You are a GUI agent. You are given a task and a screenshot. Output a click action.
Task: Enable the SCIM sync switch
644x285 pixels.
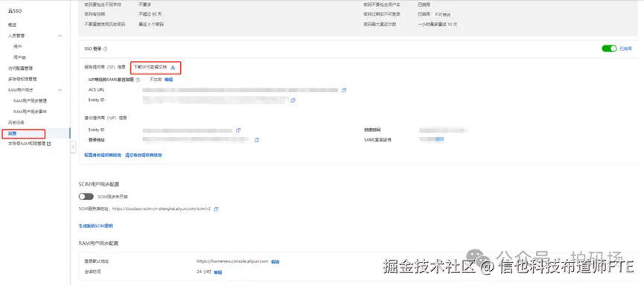[x=86, y=196]
